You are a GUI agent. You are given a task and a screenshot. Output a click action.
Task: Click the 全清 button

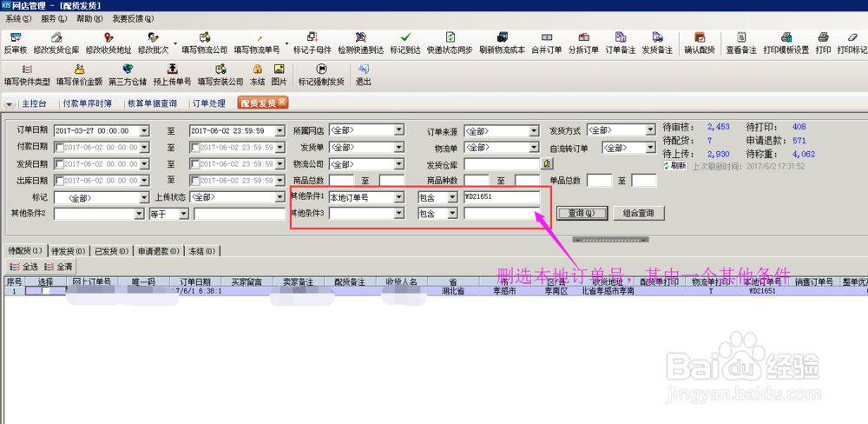coord(57,267)
